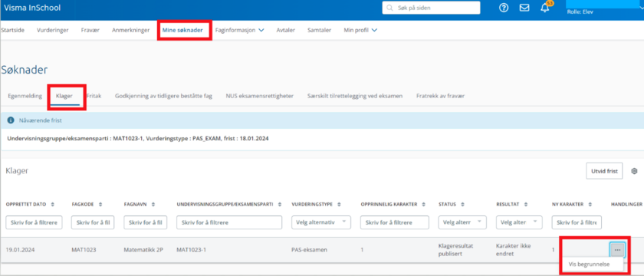Click the Fagkode filter field
This screenshot has width=644, height=276.
pos(93,222)
